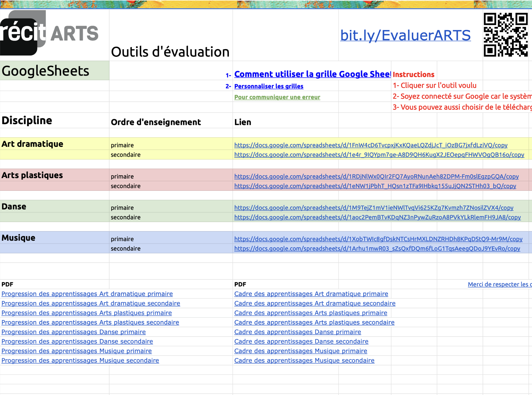This screenshot has width=532, height=395.
Task: Open Cadre des apprentissages Danse secondaire
Action: point(301,341)
